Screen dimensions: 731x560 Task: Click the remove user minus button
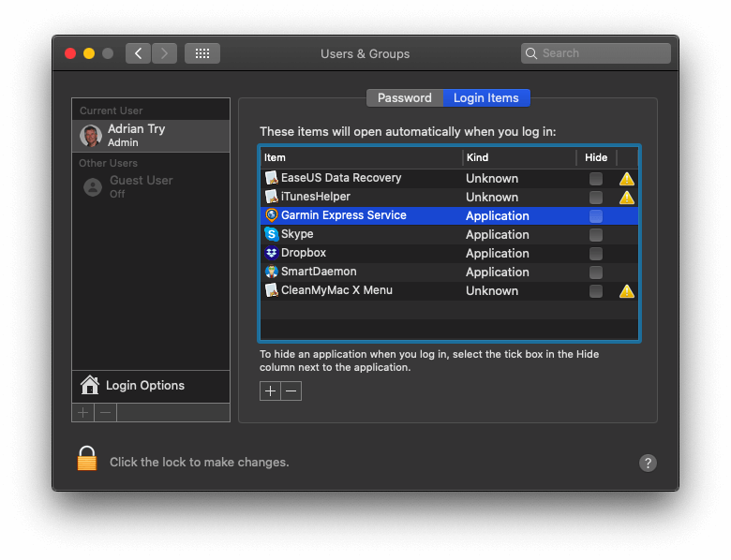click(105, 413)
